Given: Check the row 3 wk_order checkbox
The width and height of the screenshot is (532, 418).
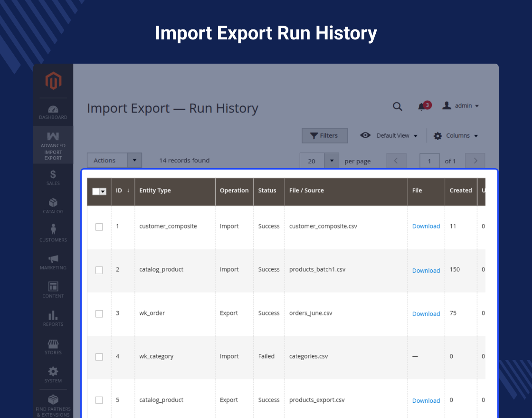Looking at the screenshot, I should (x=99, y=313).
